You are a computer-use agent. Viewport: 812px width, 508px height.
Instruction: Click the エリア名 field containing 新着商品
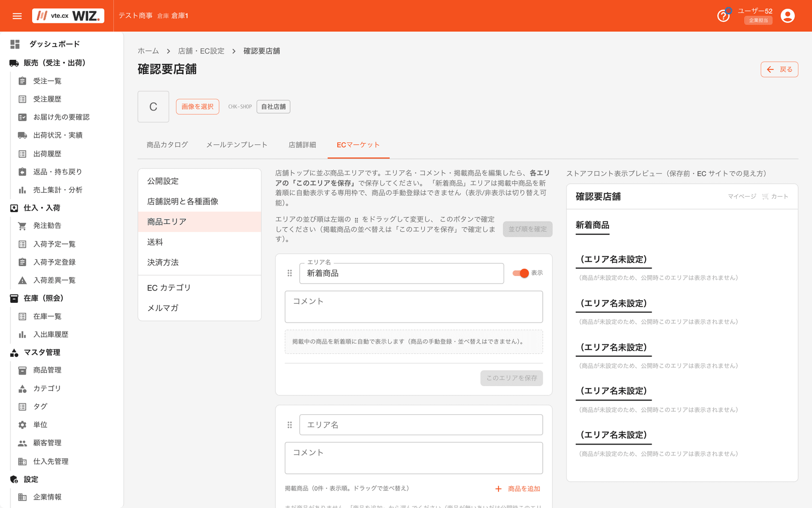tap(402, 274)
